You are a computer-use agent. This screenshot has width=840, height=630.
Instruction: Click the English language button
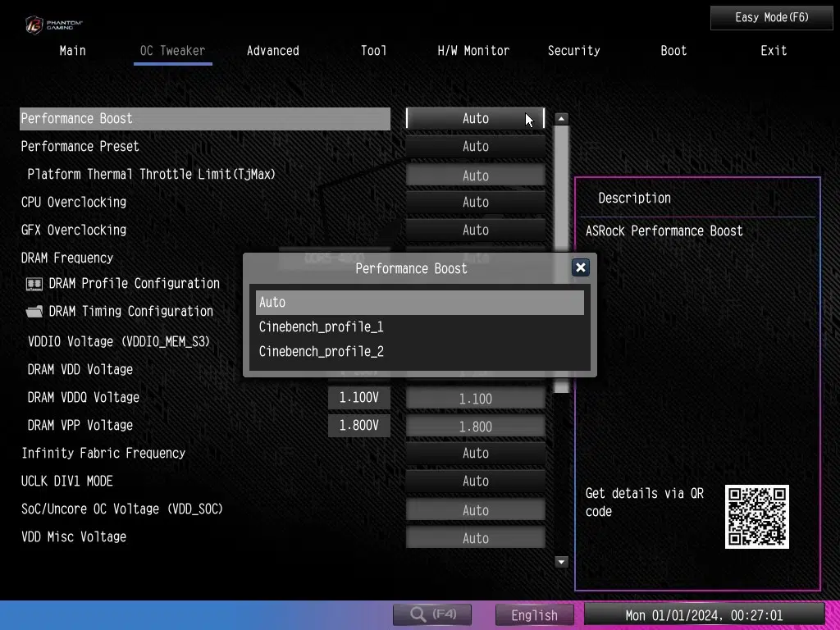click(x=534, y=615)
